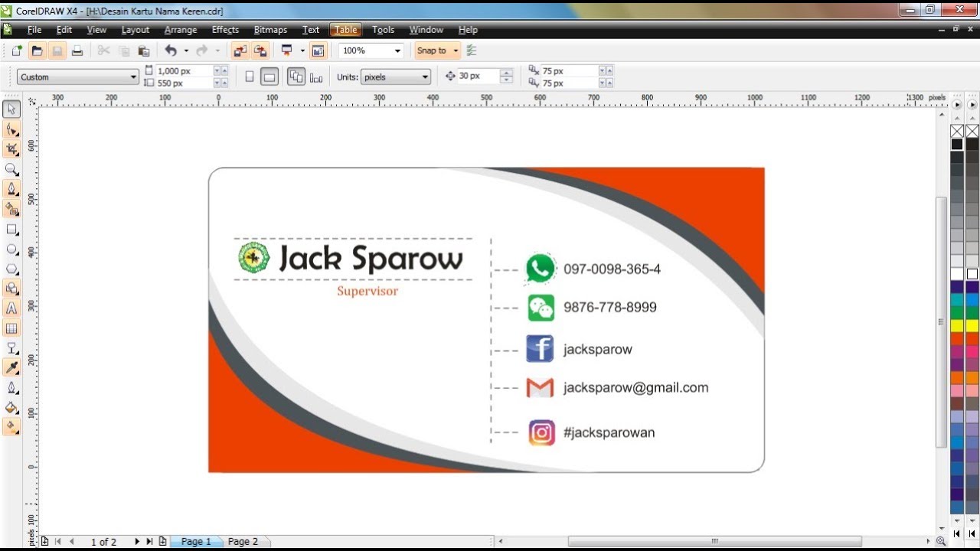Select the Basic Shapes tool

pos(11,289)
